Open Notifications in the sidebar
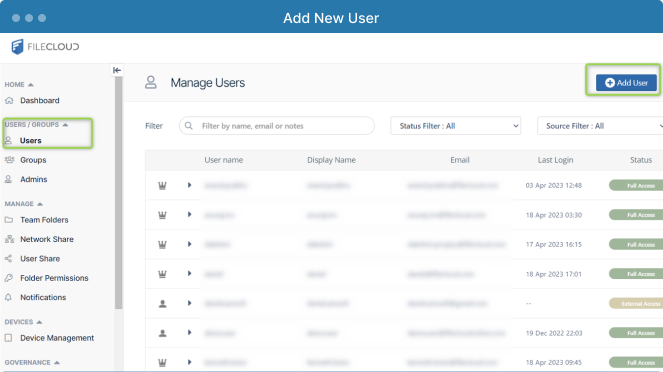This screenshot has width=663, height=372. tap(43, 297)
